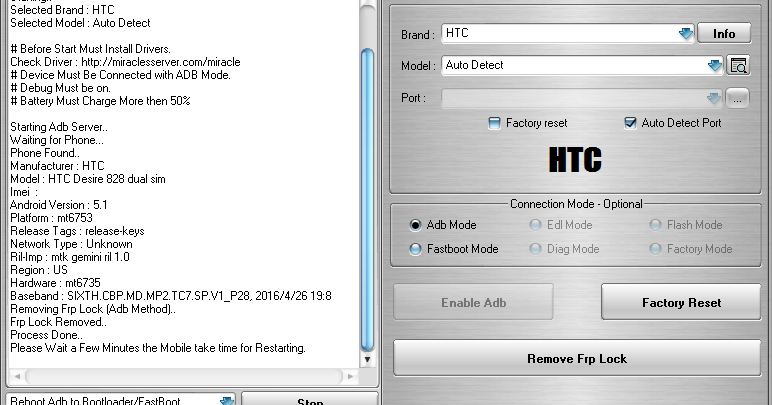
Task: Click the 'Starting Adb Server..' log line
Action: (x=59, y=127)
